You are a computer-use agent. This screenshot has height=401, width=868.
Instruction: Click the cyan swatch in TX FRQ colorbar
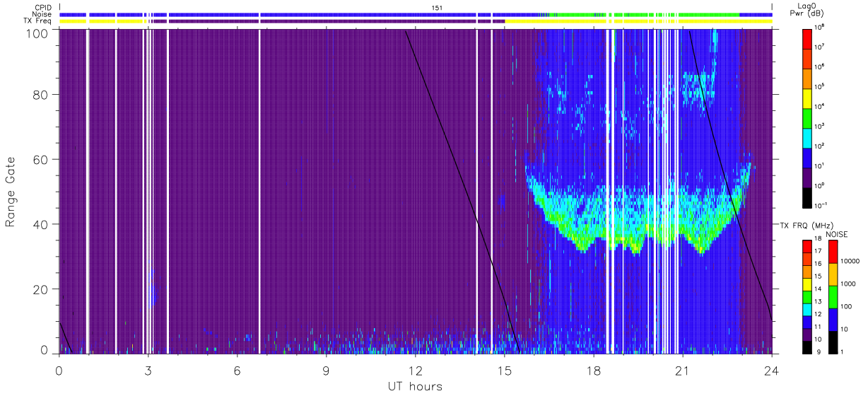click(809, 310)
